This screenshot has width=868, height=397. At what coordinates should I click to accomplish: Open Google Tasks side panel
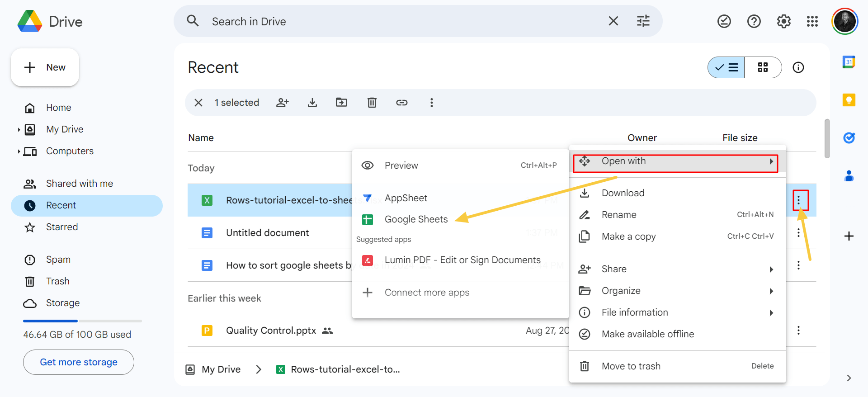click(849, 138)
